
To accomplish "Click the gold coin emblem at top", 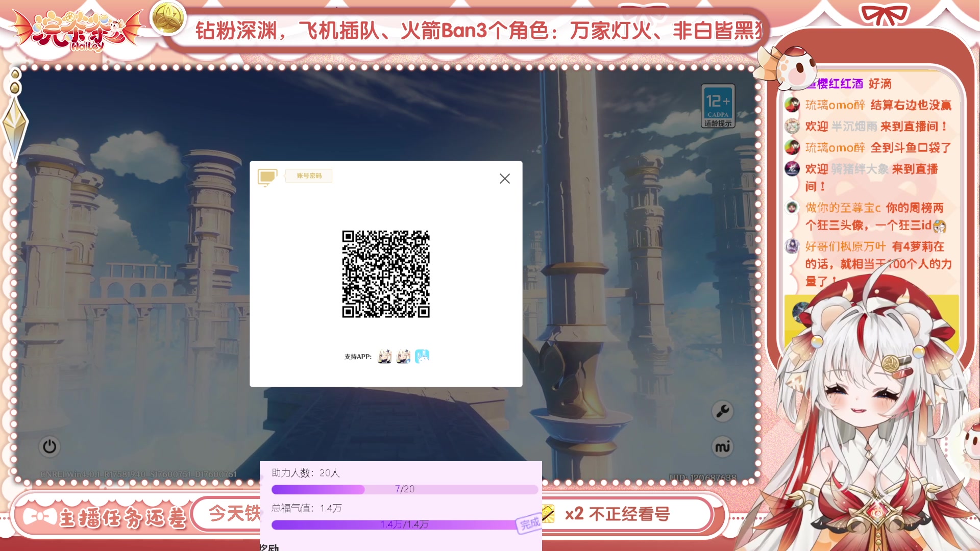I will point(168,18).
